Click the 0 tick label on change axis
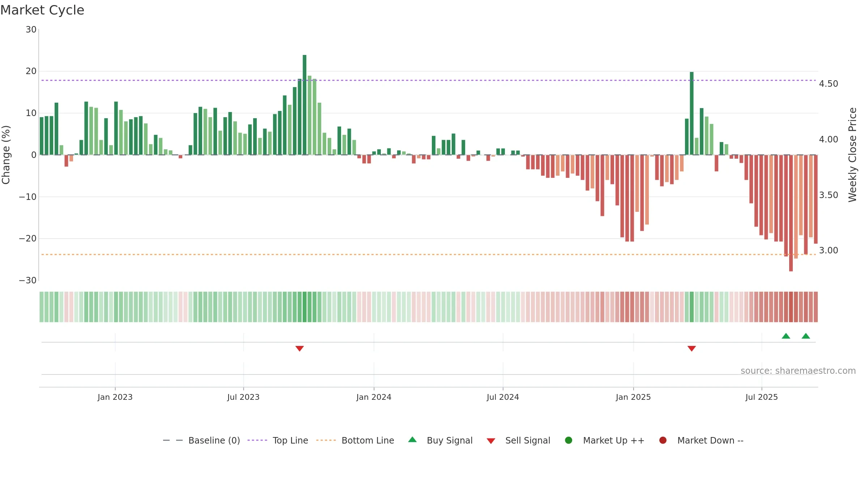 coord(34,155)
